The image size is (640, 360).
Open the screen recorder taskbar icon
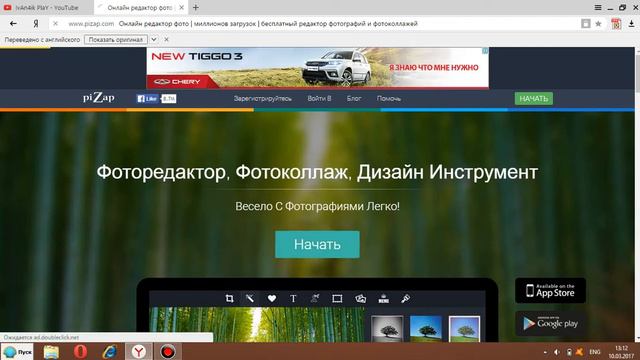click(x=167, y=351)
